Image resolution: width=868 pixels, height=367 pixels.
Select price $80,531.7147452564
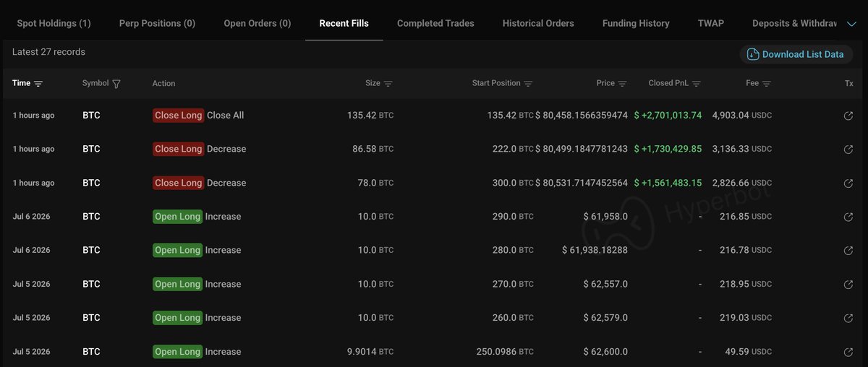coord(582,183)
